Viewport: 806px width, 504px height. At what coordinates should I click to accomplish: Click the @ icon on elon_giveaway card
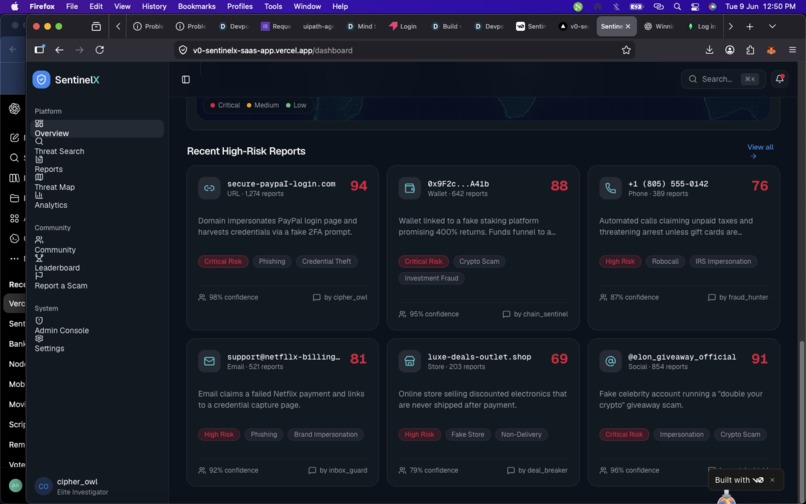point(610,361)
